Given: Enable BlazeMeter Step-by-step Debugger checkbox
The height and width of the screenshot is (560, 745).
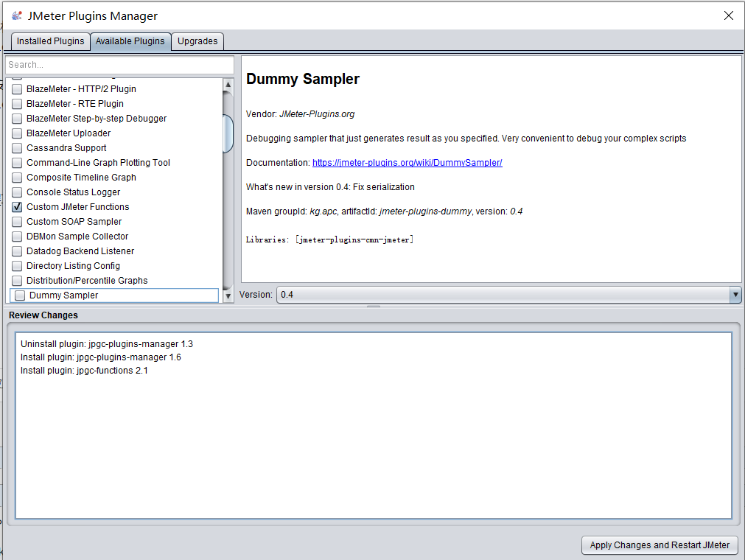Looking at the screenshot, I should coord(17,119).
